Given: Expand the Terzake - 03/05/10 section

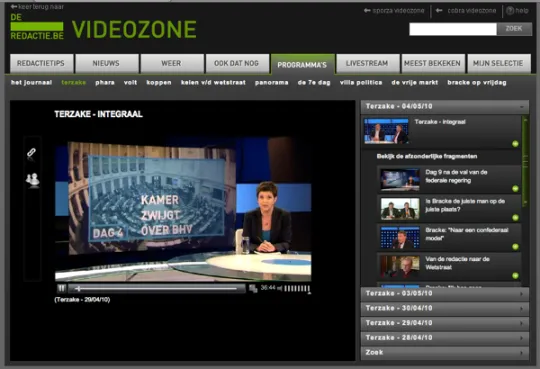Looking at the screenshot, I should (445, 294).
